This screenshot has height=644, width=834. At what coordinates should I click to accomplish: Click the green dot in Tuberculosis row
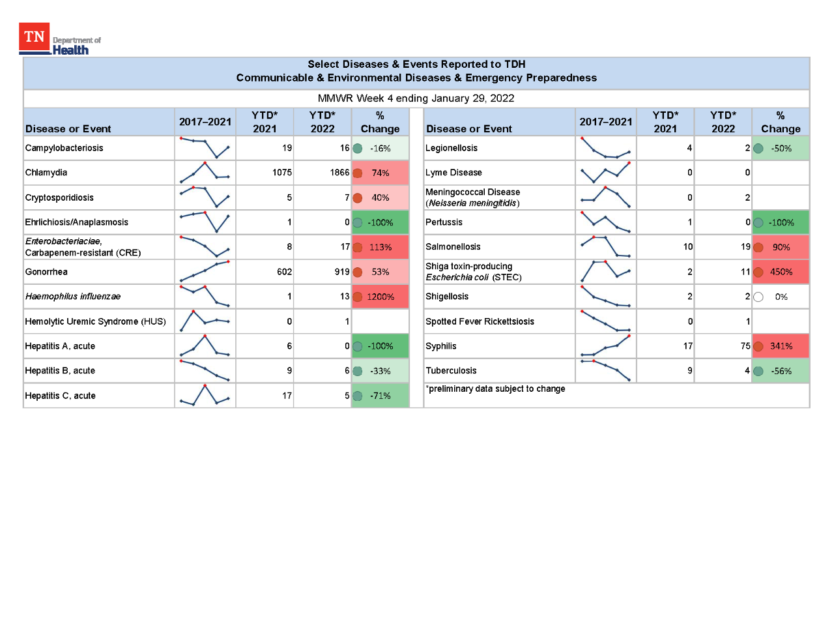(758, 372)
